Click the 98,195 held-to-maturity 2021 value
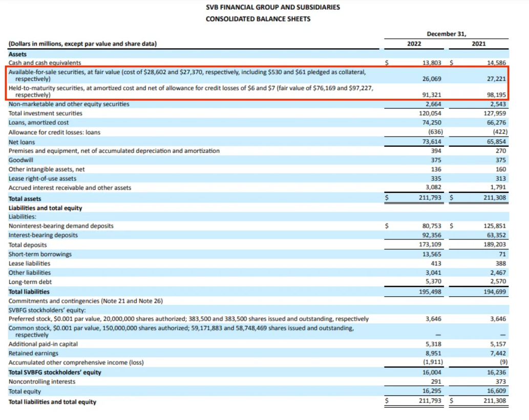529x420 pixels. 496,95
